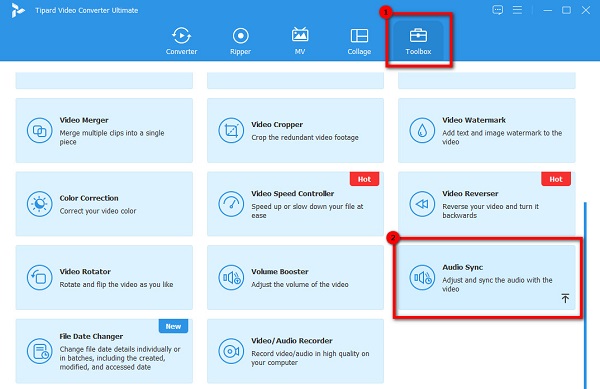Click 'Merge multiple clips into a single piece' text
This screenshot has width=600, height=389.
tap(112, 137)
